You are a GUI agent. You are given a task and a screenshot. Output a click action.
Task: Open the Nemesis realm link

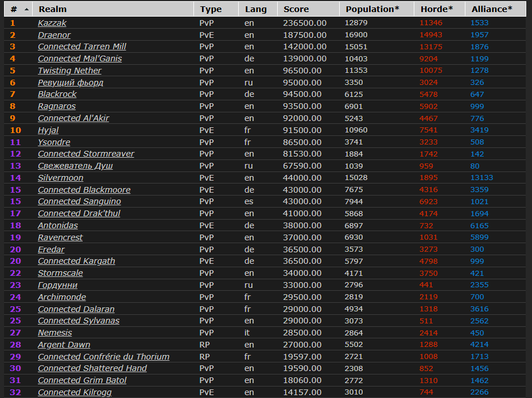[x=55, y=333]
